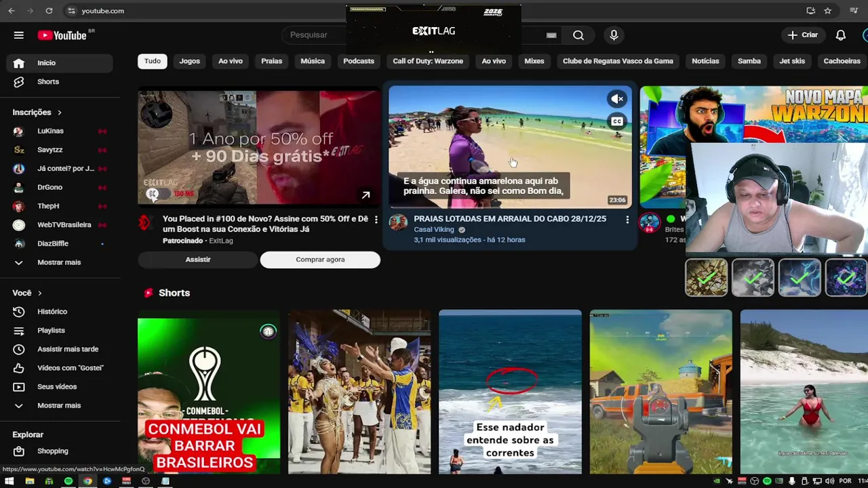Expand Mostrar mais under Inscrições
The image size is (868, 488).
tap(60, 262)
